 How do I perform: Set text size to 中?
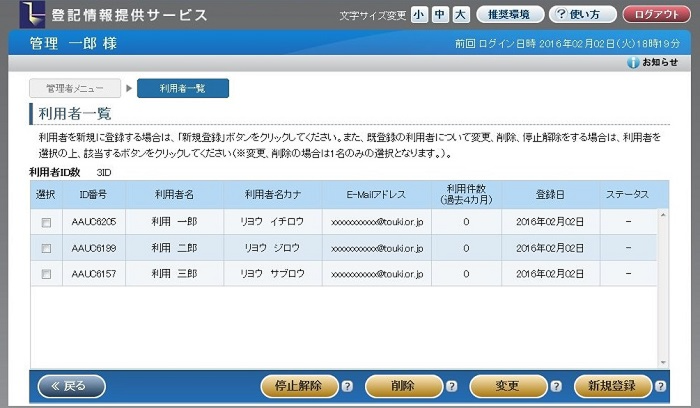click(440, 15)
